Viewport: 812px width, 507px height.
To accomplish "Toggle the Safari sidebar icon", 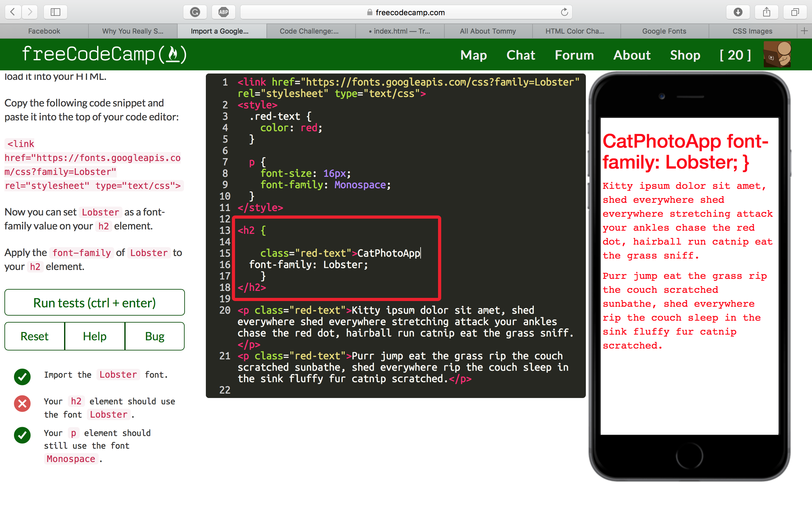I will point(56,12).
